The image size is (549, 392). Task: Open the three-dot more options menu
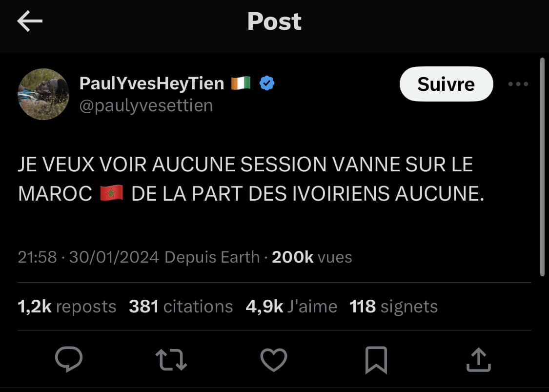(x=518, y=84)
